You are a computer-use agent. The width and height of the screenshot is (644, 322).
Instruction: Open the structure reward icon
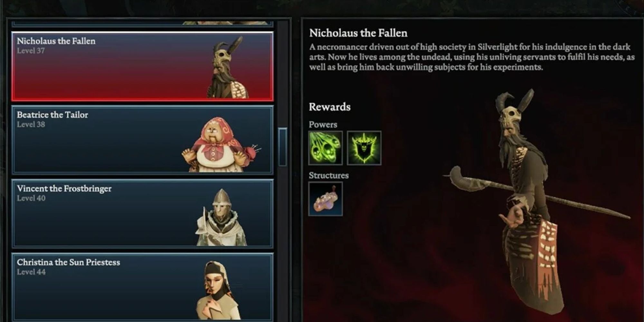click(x=326, y=199)
